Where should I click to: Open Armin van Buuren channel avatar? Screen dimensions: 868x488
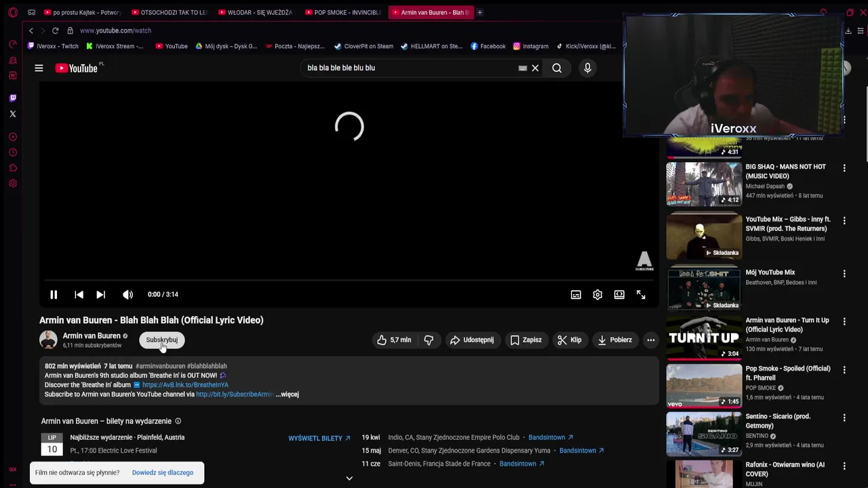pyautogui.click(x=48, y=340)
